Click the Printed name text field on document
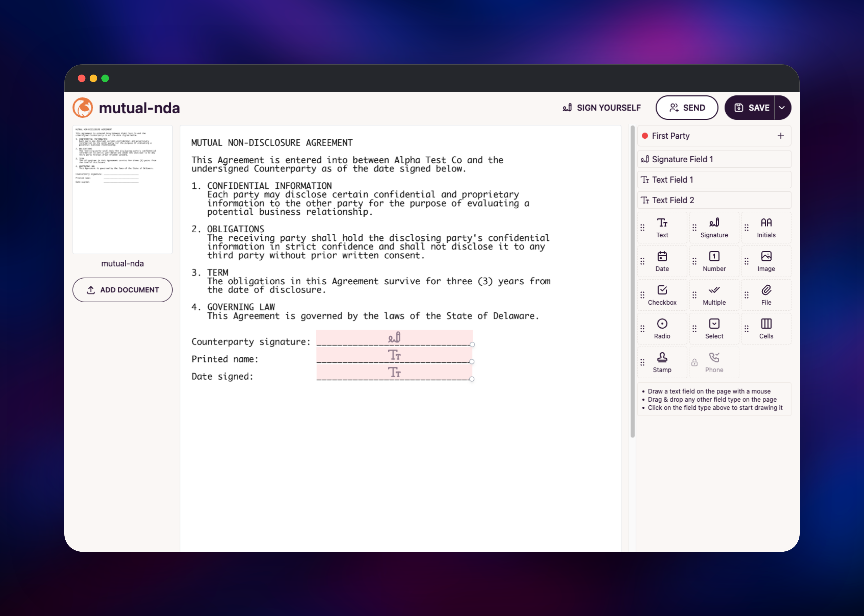864x616 pixels. (394, 355)
